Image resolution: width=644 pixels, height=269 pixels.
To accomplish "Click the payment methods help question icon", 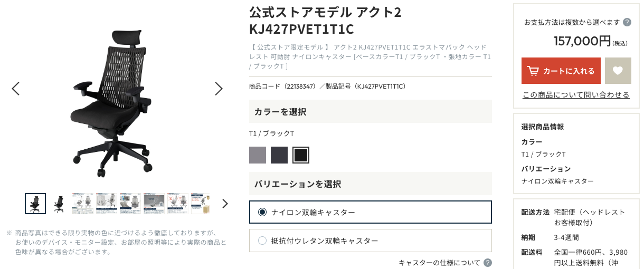I will (x=627, y=22).
